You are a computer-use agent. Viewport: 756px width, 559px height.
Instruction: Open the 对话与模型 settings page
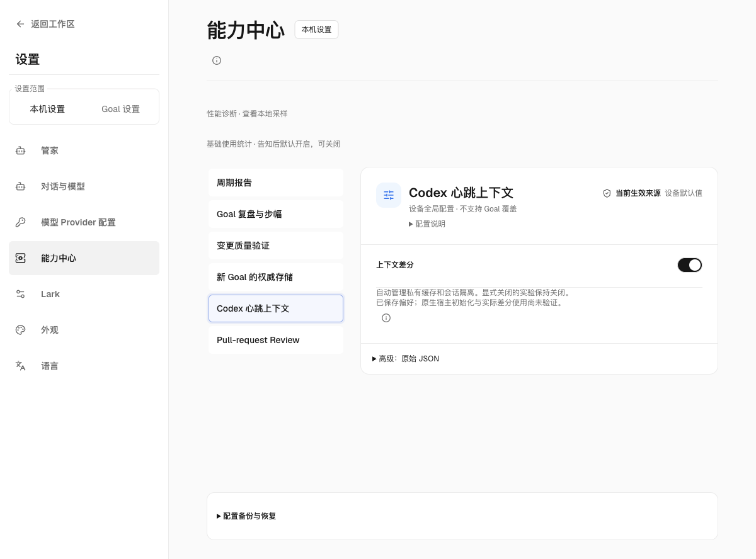tap(84, 186)
